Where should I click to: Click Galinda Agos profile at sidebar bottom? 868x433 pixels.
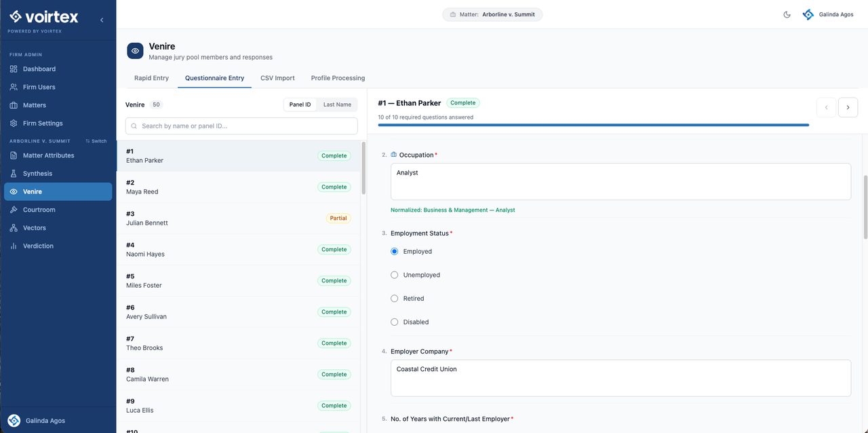pyautogui.click(x=38, y=420)
